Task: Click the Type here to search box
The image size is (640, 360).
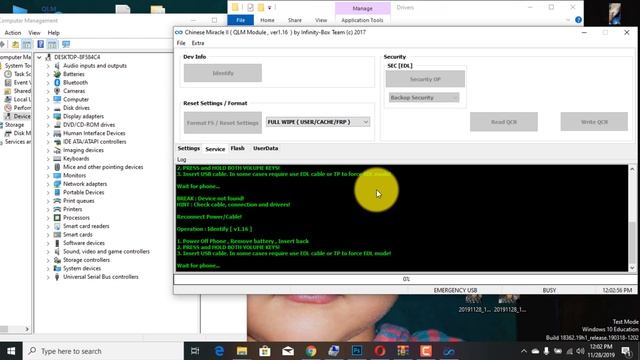Action: pyautogui.click(x=103, y=351)
